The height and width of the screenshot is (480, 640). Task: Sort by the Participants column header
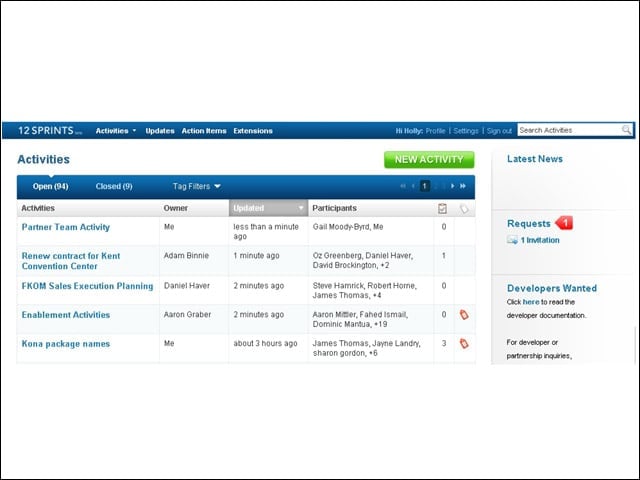pyautogui.click(x=334, y=208)
